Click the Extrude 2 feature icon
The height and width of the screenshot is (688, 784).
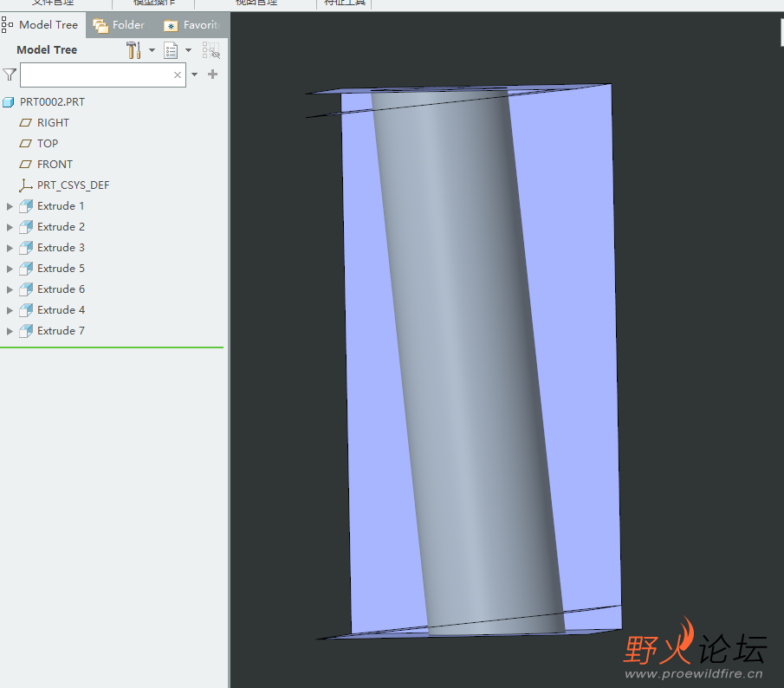click(x=26, y=227)
